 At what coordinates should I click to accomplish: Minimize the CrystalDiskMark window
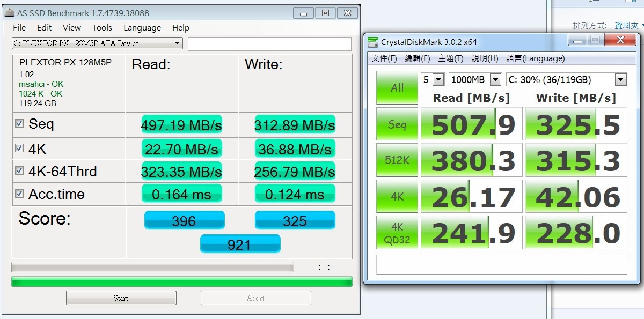tap(577, 40)
